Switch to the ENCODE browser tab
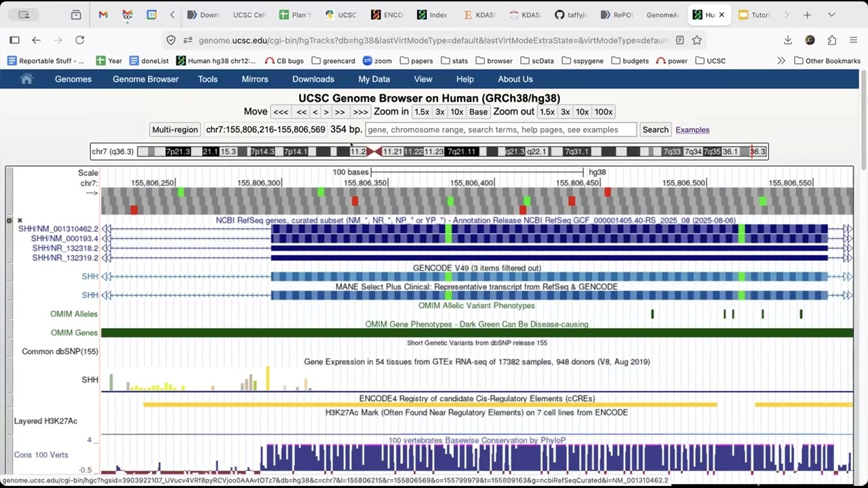868x488 pixels. point(387,14)
